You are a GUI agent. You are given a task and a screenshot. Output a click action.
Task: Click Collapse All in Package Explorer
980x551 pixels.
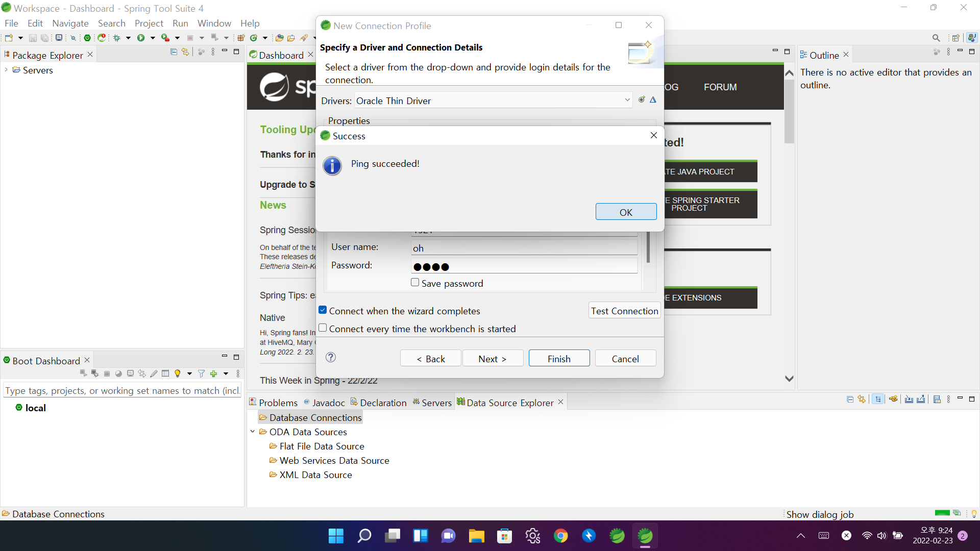[174, 52]
